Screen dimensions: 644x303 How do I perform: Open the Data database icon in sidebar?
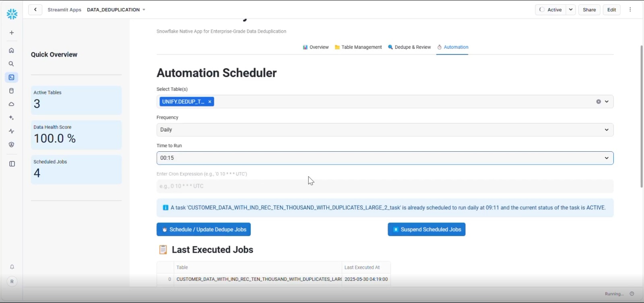12,91
